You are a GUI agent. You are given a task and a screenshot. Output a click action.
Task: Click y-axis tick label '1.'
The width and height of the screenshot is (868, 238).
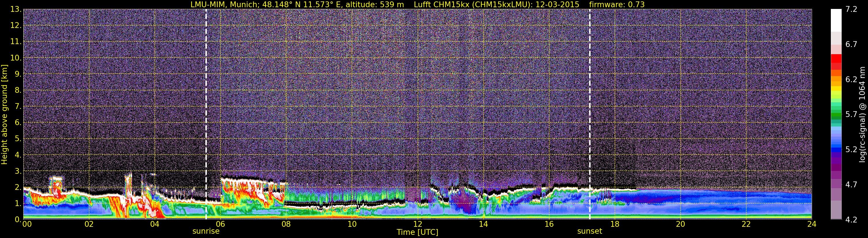[x=18, y=204]
